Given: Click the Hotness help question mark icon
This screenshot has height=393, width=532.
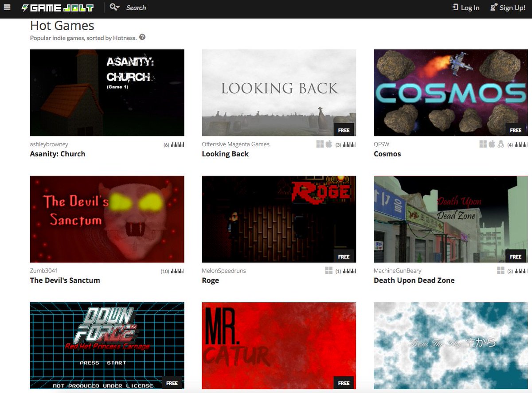Looking at the screenshot, I should [x=142, y=37].
